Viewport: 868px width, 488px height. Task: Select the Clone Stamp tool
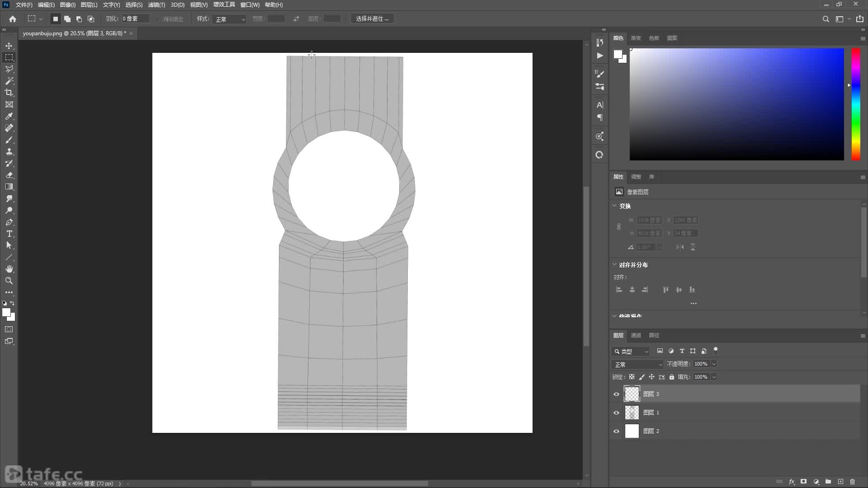pos(9,151)
